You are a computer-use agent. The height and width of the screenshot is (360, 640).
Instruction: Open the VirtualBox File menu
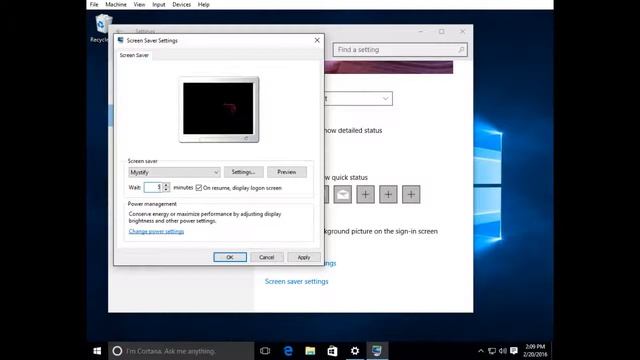coord(94,4)
